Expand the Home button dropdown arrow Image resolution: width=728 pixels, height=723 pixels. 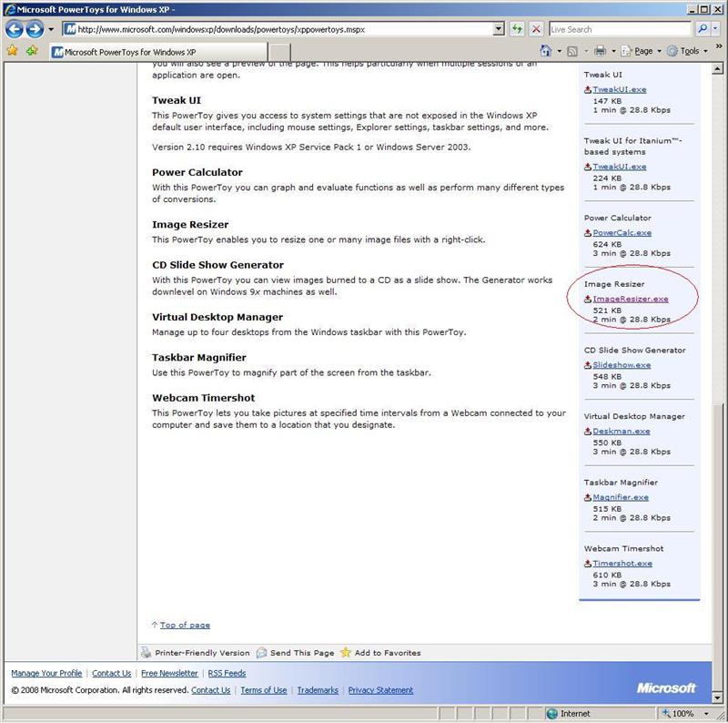[560, 51]
